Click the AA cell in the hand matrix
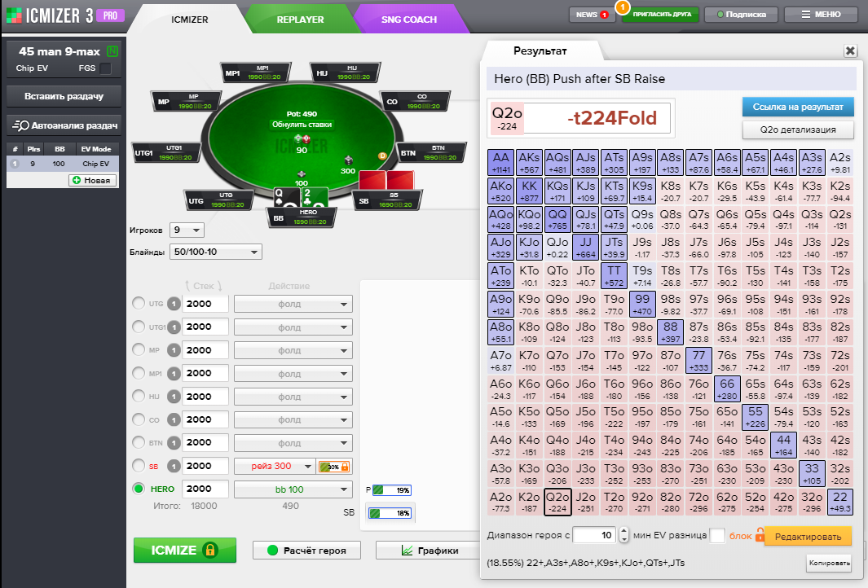Viewport: 868px width, 588px height. click(501, 163)
